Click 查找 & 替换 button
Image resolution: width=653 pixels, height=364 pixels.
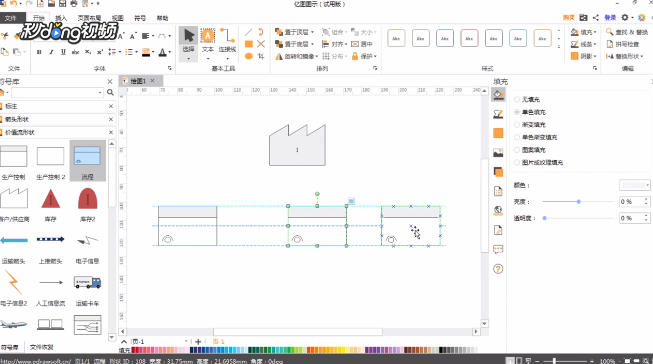click(x=627, y=32)
